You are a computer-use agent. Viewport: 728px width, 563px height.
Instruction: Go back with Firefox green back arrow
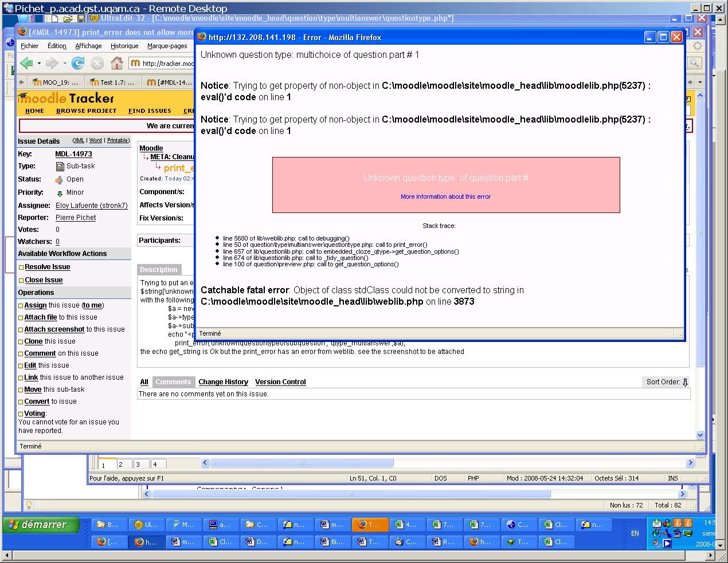point(26,63)
